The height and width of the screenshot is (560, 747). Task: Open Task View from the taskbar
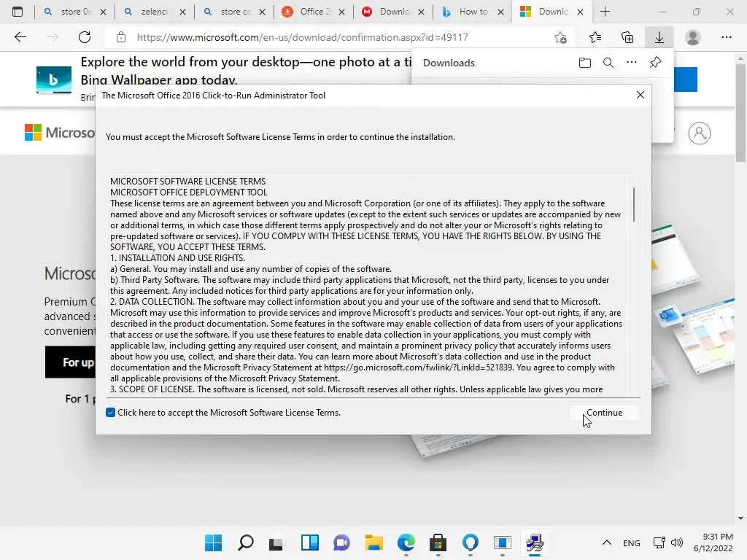click(277, 542)
